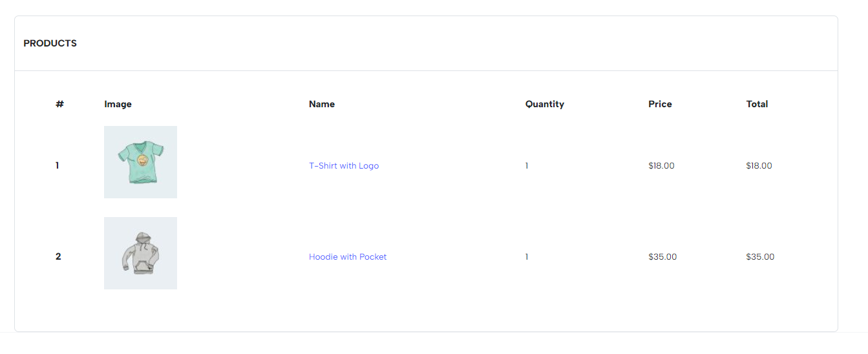Viewport: 868px width, 354px height.
Task: Click the $35.00 value in Total column
Action: [760, 257]
